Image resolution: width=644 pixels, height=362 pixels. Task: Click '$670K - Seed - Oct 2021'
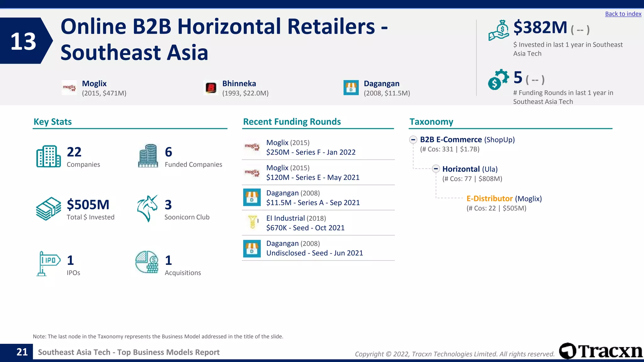coord(305,228)
